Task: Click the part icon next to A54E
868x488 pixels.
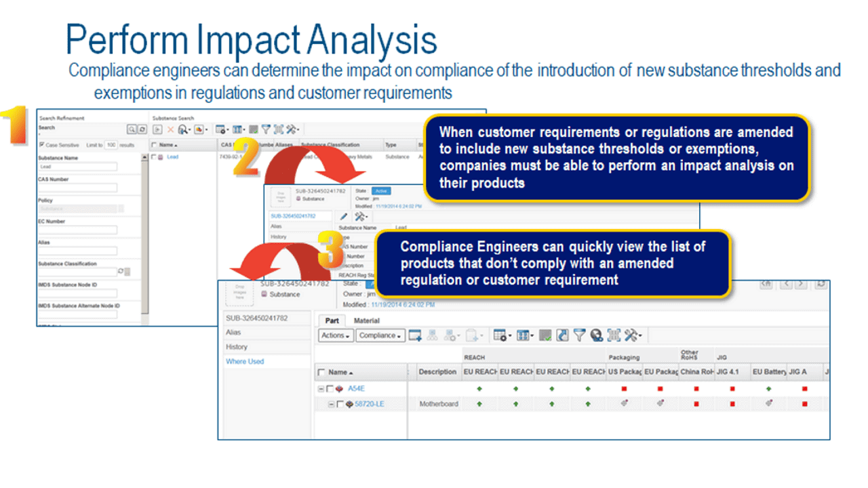Action: (x=339, y=389)
